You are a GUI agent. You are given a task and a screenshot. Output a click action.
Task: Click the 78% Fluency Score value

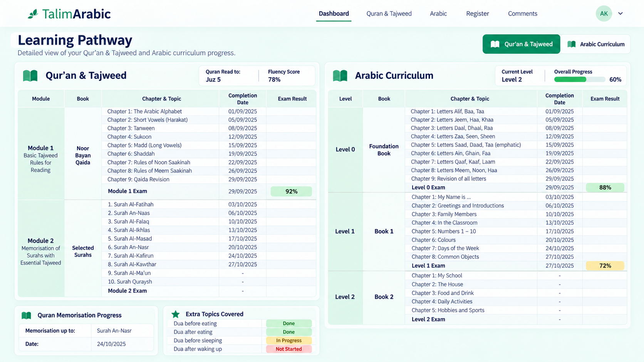pos(274,80)
